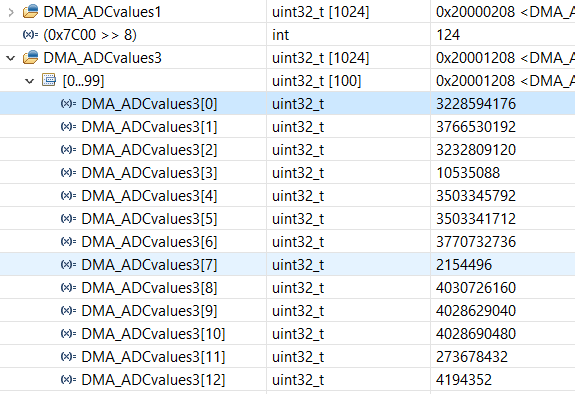Viewport: 575px width, 394px height.
Task: Collapse the [0...99] range group
Action: [29, 81]
